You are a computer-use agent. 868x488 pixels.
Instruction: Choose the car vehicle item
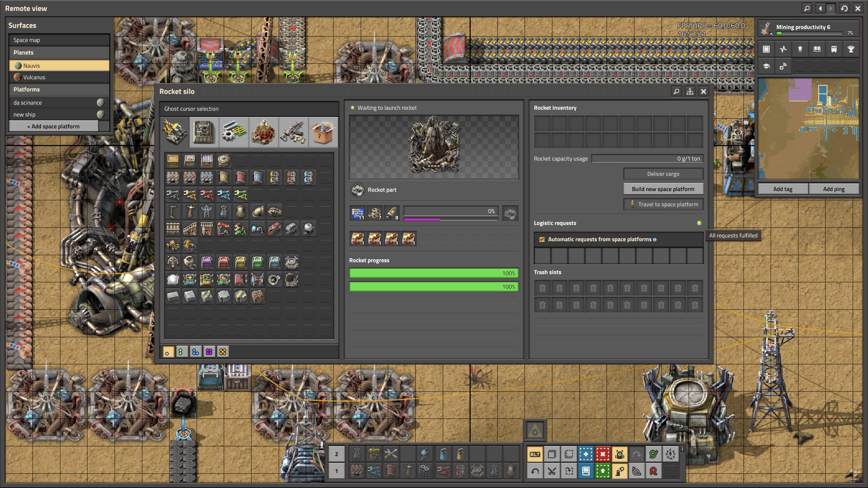coord(173,245)
